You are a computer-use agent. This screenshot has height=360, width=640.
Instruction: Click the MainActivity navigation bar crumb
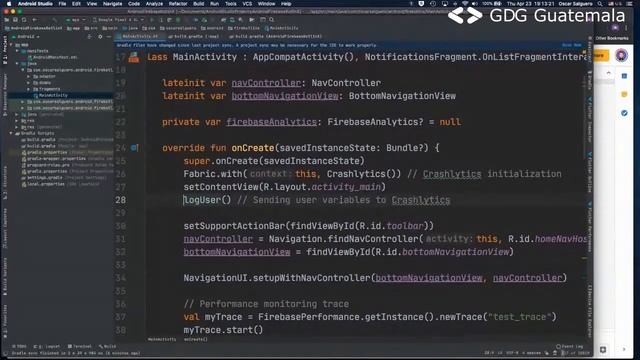[281, 28]
